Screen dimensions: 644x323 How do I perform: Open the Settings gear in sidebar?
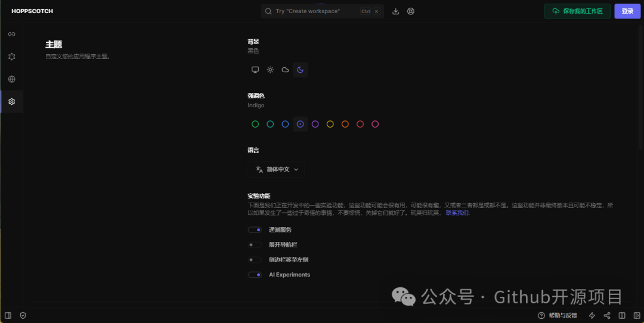tap(11, 102)
